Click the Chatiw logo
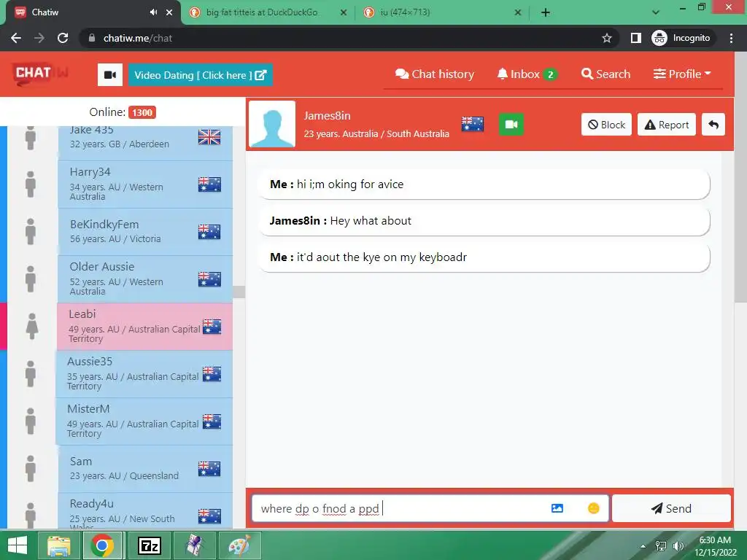747x560 pixels. (x=40, y=74)
